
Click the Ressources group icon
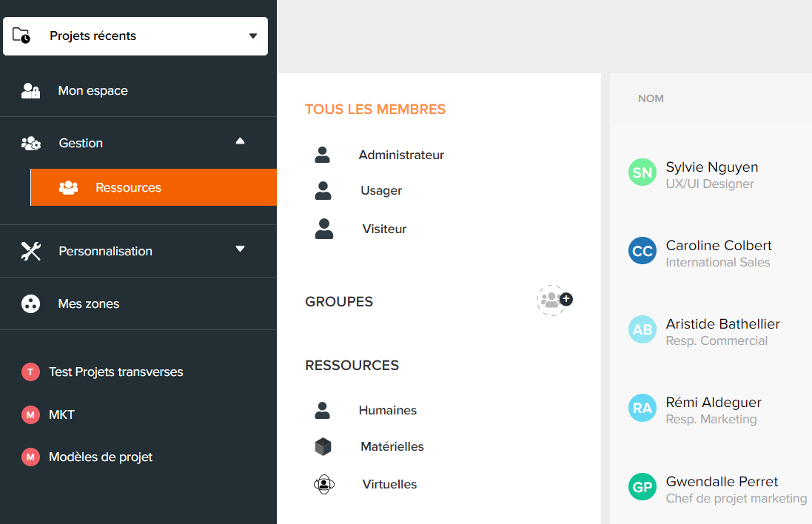pos(68,187)
